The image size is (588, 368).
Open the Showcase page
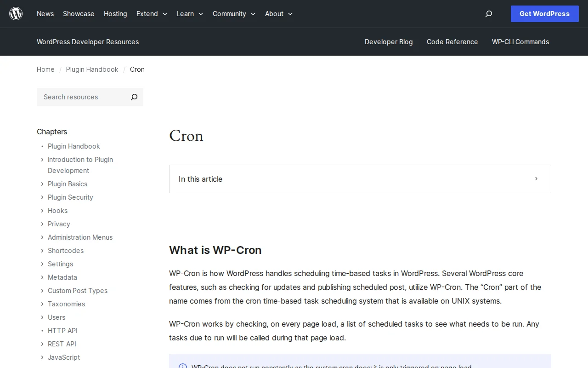coord(78,14)
